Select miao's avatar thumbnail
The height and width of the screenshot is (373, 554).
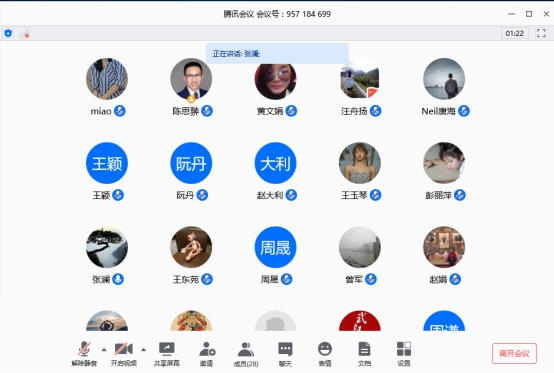click(x=107, y=79)
